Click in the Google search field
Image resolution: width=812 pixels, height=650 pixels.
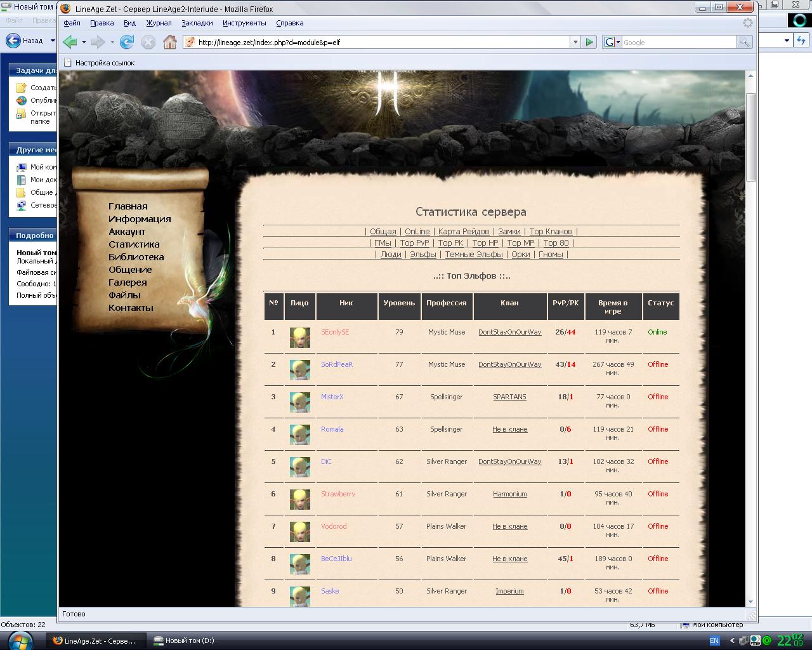678,42
